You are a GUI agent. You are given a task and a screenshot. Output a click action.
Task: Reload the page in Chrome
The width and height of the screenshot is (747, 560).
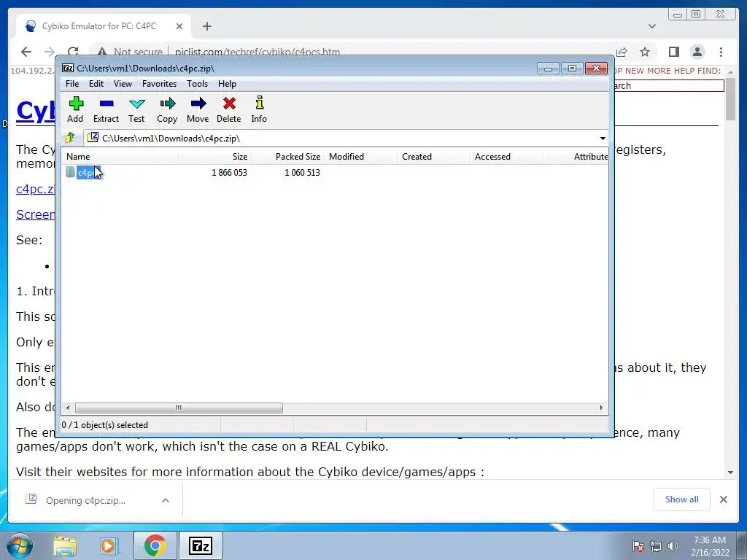pyautogui.click(x=73, y=52)
